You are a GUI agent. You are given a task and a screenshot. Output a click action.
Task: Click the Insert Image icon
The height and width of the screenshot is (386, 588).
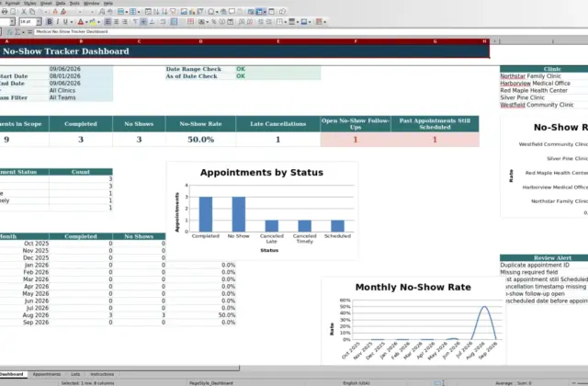pos(184,12)
